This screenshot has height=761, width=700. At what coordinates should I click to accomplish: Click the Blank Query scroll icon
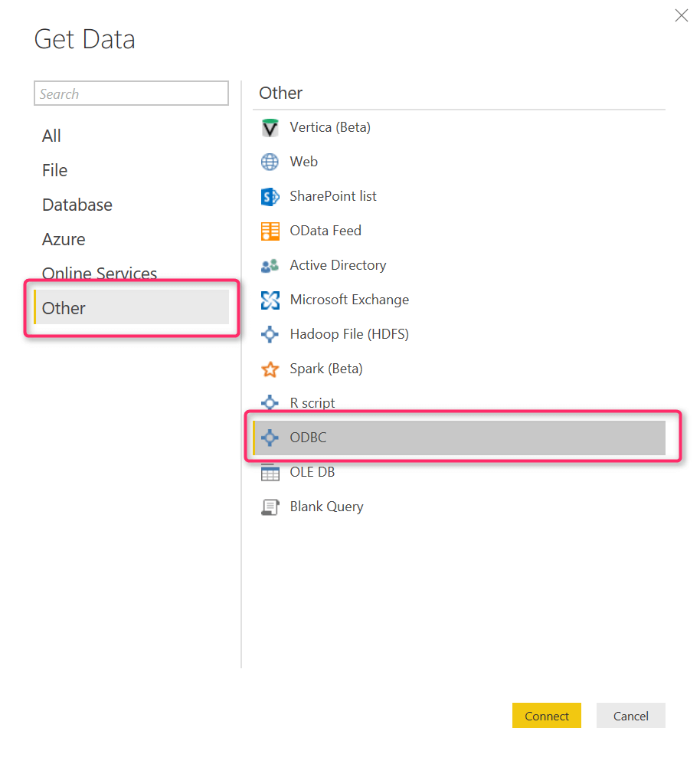tap(270, 507)
